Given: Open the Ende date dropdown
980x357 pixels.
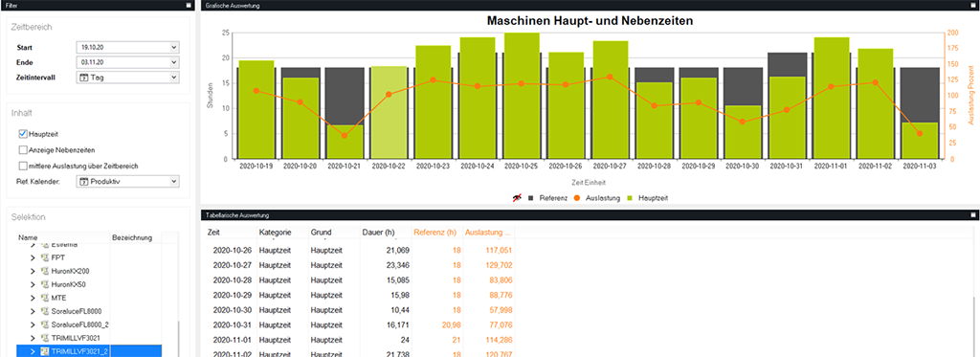Looking at the screenshot, I should pos(174,62).
